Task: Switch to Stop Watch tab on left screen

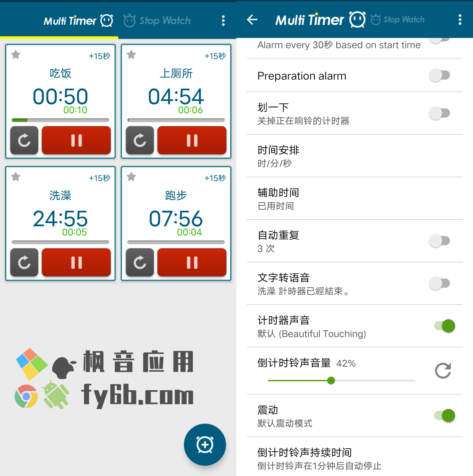Action: (x=157, y=20)
